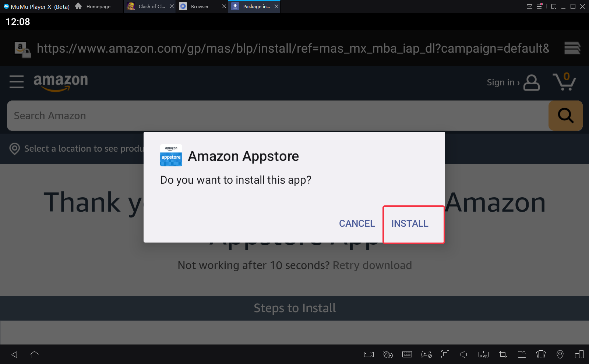Open the browser tabs stack icon
589x364 pixels.
tap(572, 48)
